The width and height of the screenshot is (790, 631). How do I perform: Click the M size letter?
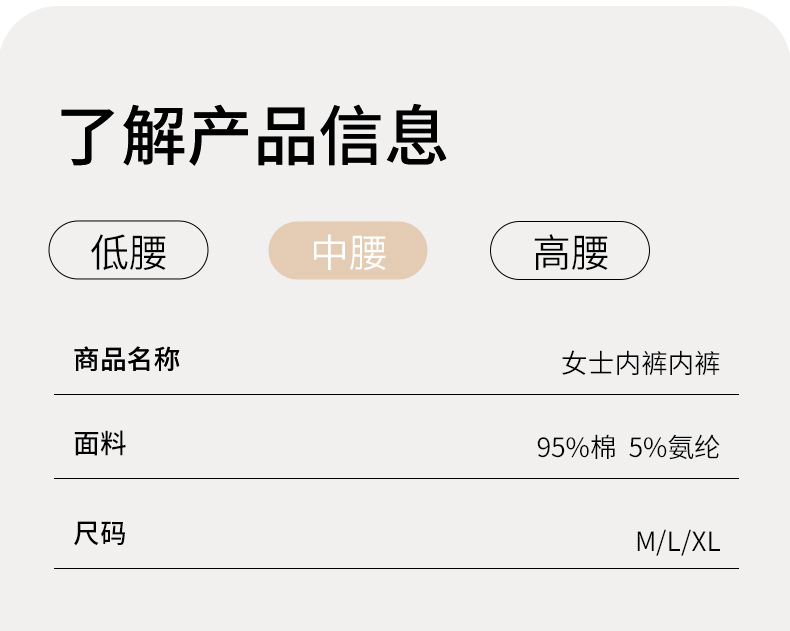(646, 542)
